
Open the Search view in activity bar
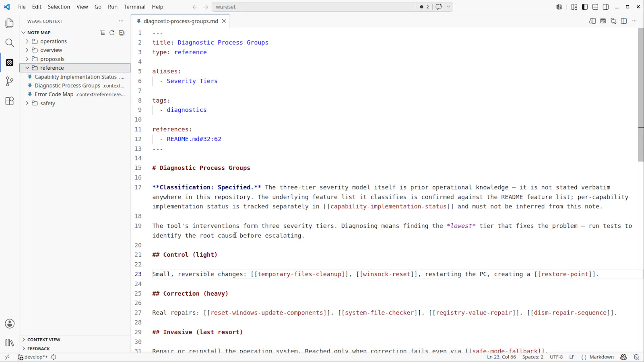pos(10,43)
